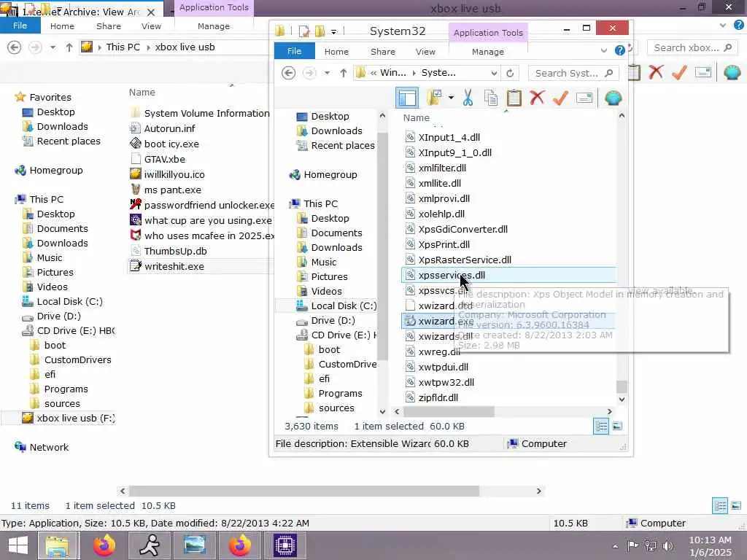The image size is (747, 560).
Task: Open System32 recent locations dropdown
Action: coord(327,73)
